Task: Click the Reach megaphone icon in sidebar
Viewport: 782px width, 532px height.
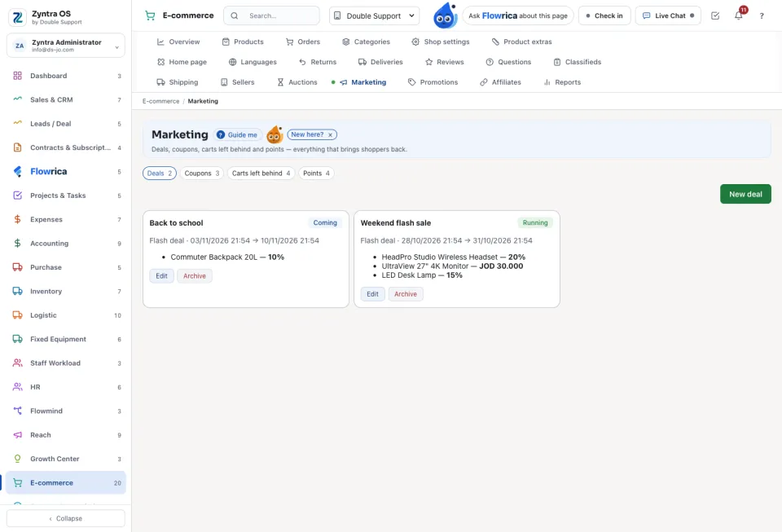Action: click(x=17, y=435)
